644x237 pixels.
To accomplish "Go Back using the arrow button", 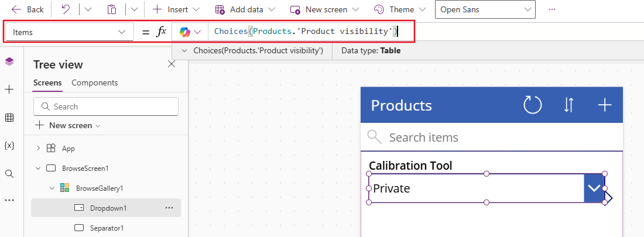I will tap(28, 9).
